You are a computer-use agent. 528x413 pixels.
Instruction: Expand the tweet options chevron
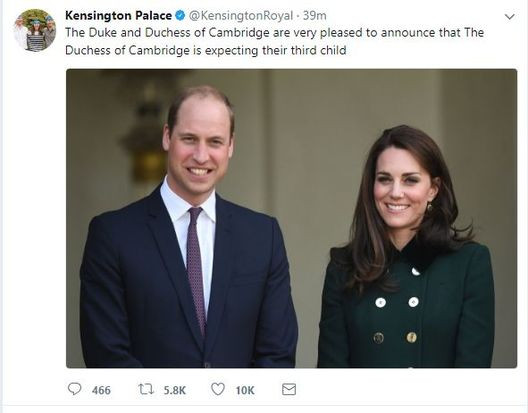coord(510,17)
